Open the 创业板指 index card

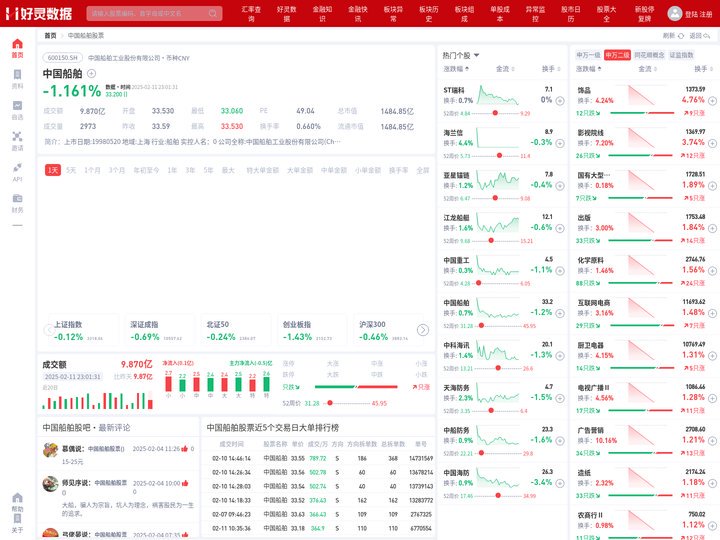[311, 330]
